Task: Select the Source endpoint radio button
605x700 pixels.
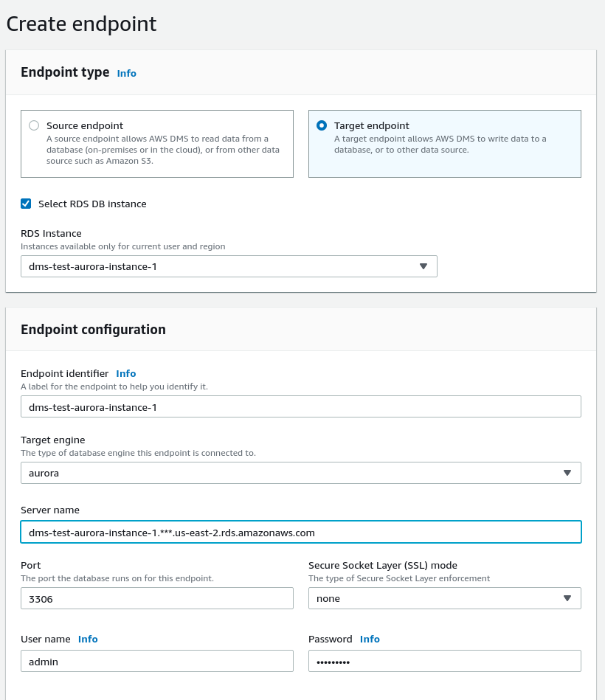Action: (x=34, y=125)
